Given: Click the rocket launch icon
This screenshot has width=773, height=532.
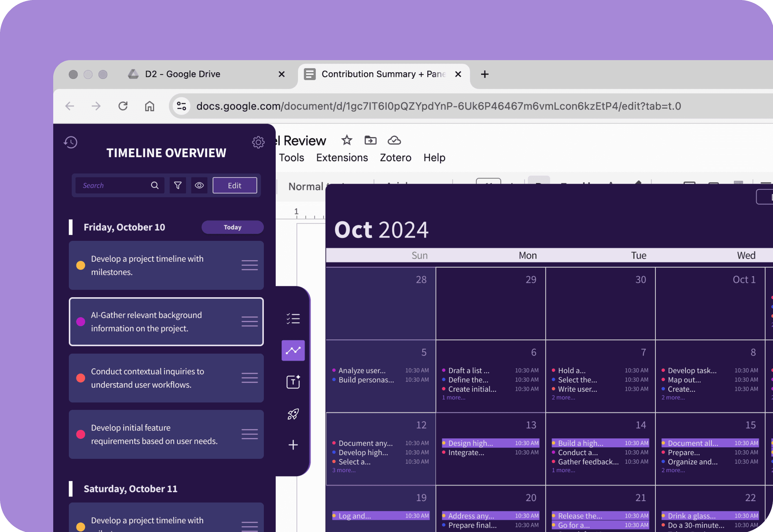Looking at the screenshot, I should (293, 414).
